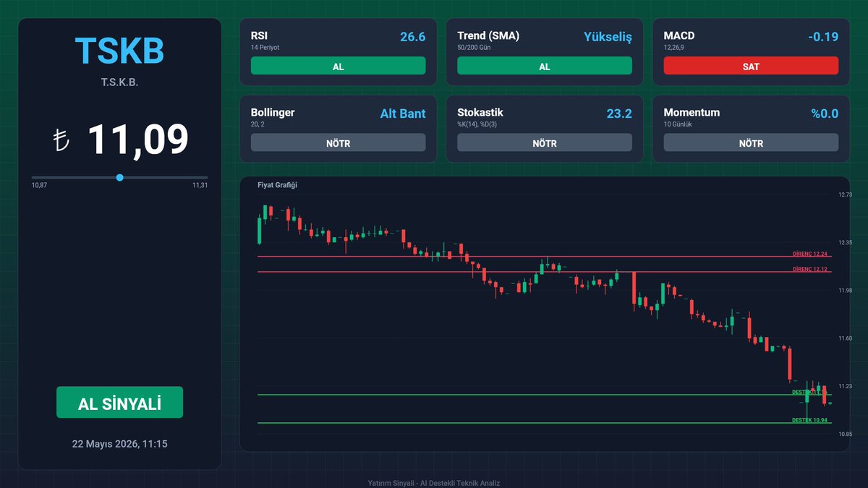Click the 11,09 price value

(138, 140)
